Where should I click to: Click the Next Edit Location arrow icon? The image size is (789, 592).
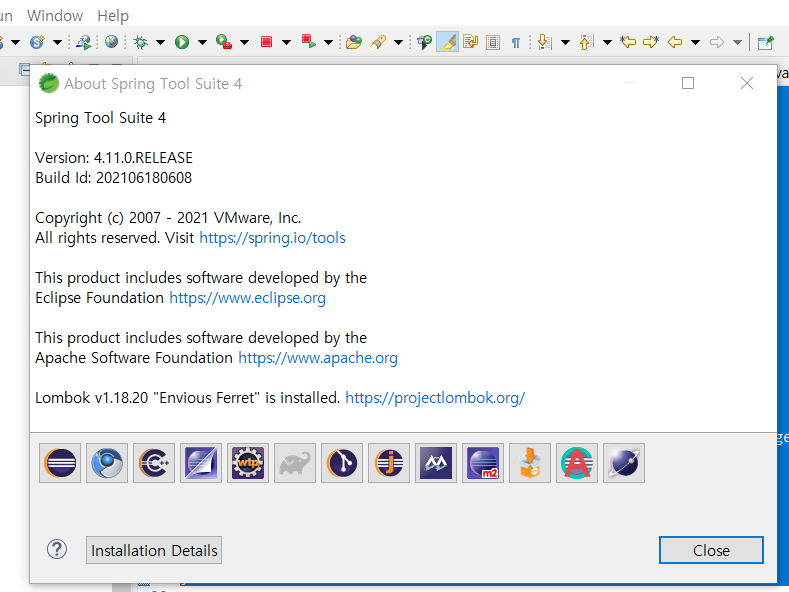(x=651, y=42)
